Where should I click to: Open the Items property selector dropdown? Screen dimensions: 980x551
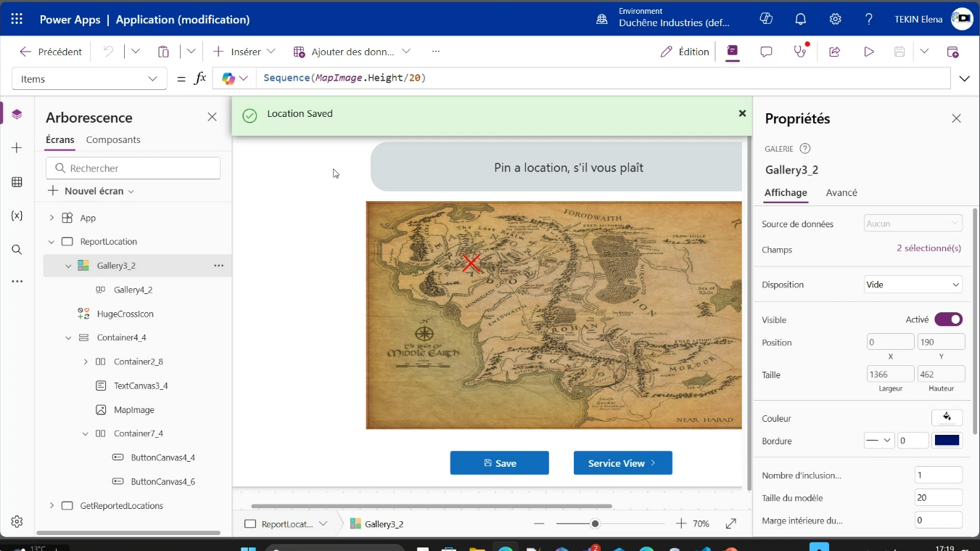pyautogui.click(x=89, y=79)
